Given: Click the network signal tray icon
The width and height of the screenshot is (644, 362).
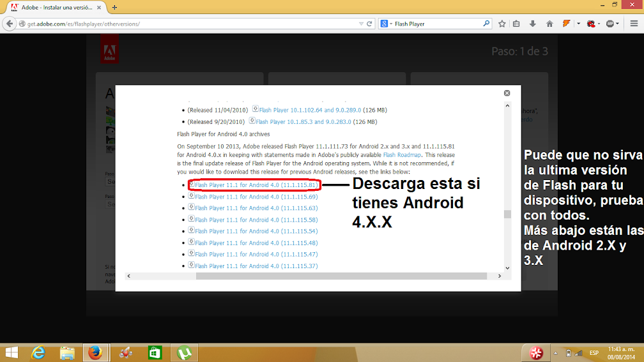Looking at the screenshot, I should (x=578, y=353).
